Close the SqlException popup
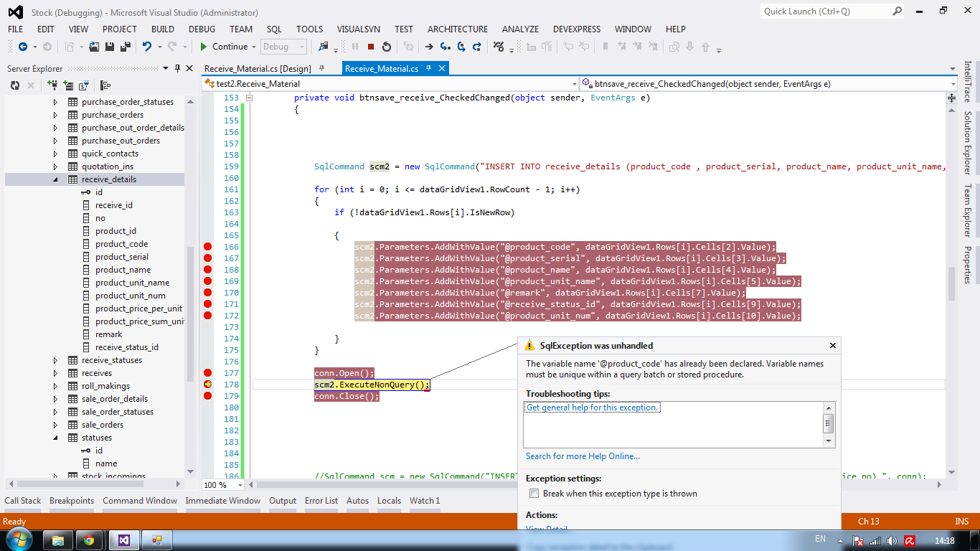Image resolution: width=980 pixels, height=551 pixels. (832, 345)
